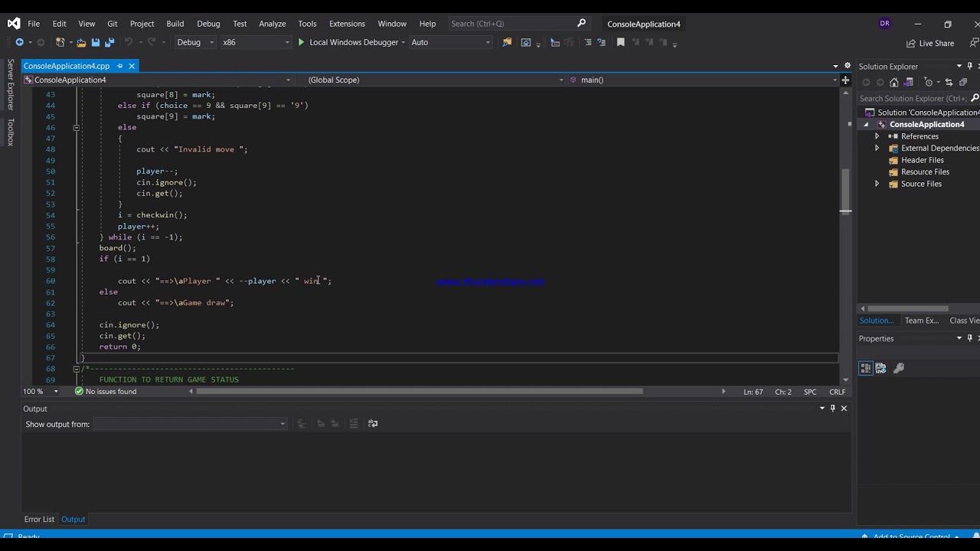Switch to the Class View tab
Viewport: 980px width, 551px height.
[x=963, y=321]
